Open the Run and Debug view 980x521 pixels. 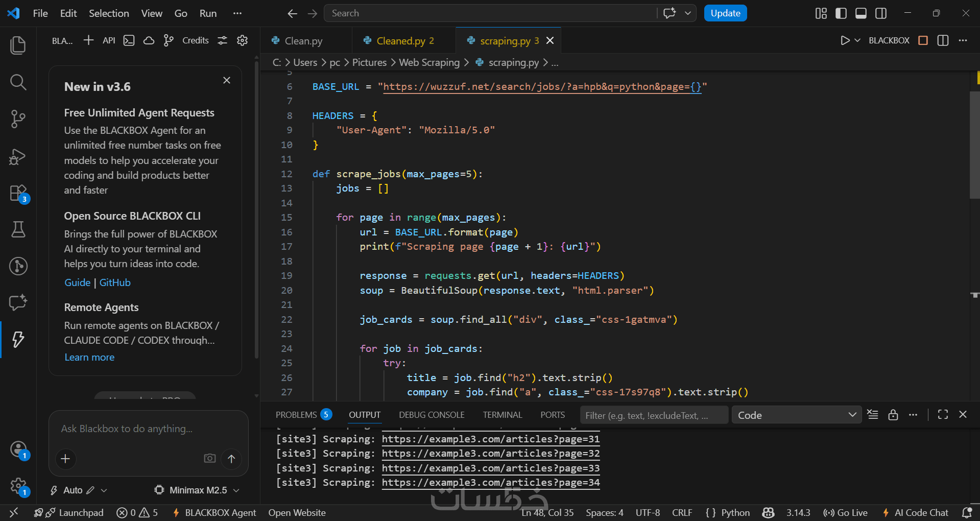point(18,156)
